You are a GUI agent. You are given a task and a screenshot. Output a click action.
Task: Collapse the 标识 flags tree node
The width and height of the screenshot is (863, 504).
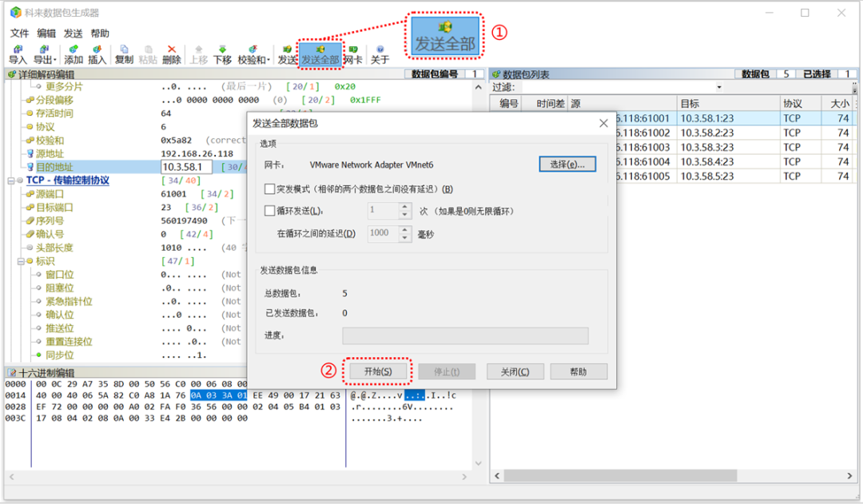click(x=20, y=261)
